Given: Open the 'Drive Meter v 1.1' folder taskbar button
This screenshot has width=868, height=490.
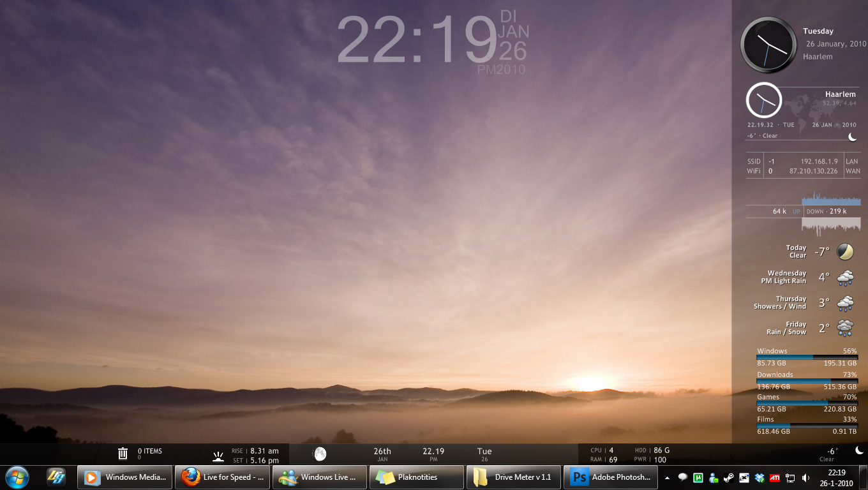Looking at the screenshot, I should [514, 477].
